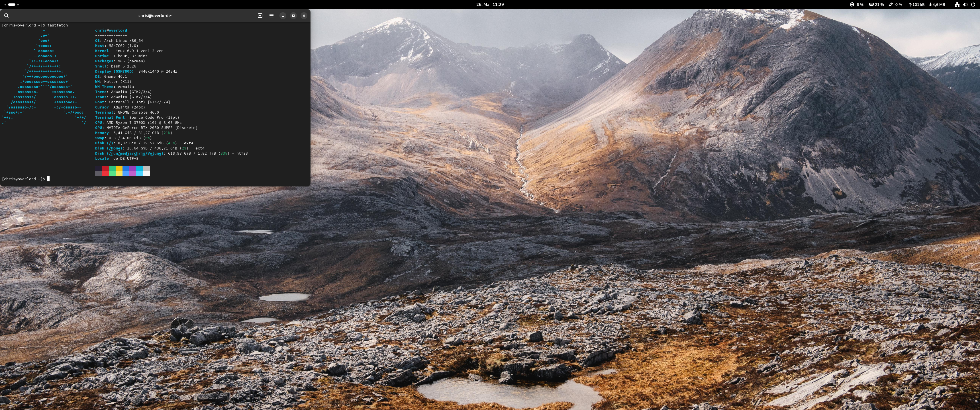Open Activities via workspace indicator
The width and height of the screenshot is (980, 410).
pos(11,5)
